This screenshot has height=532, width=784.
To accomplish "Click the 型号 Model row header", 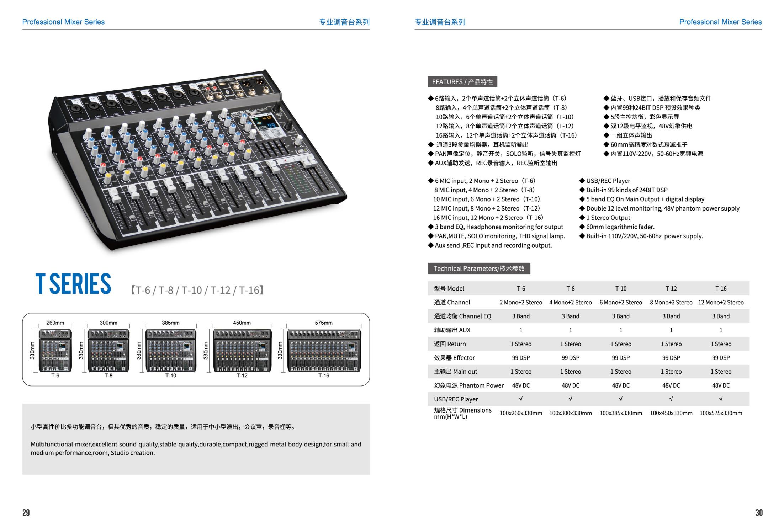I will pyautogui.click(x=449, y=288).
